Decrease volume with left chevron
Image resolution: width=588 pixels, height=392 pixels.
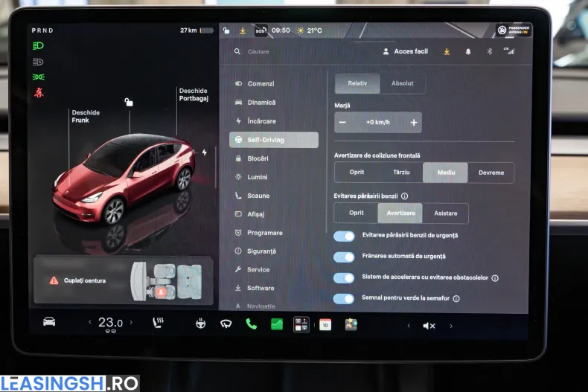[409, 326]
